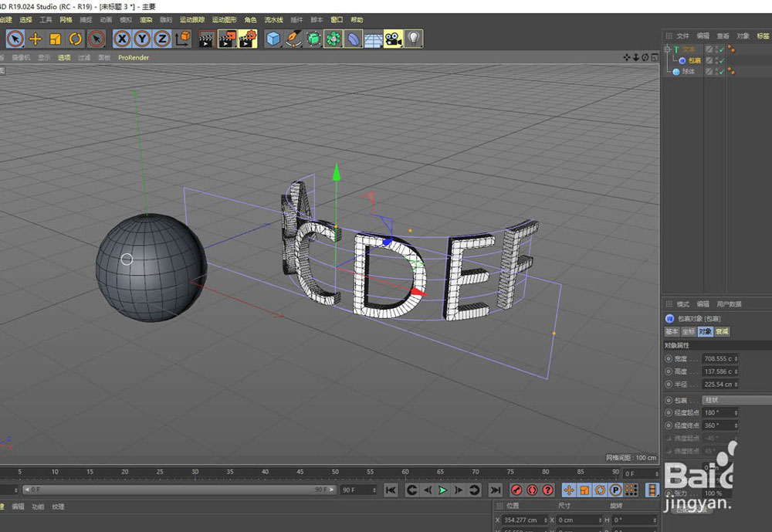The width and height of the screenshot is (772, 532).
Task: Toggle animation dot beside 宽度 parameter
Action: click(669, 358)
